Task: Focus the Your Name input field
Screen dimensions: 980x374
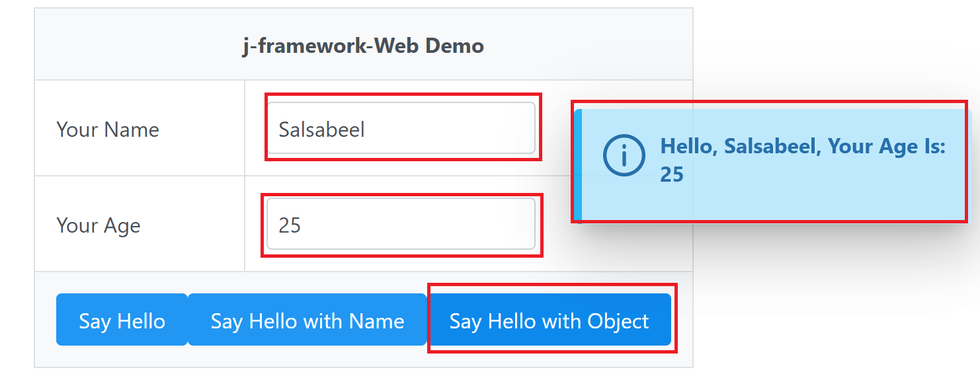Action: point(401,128)
